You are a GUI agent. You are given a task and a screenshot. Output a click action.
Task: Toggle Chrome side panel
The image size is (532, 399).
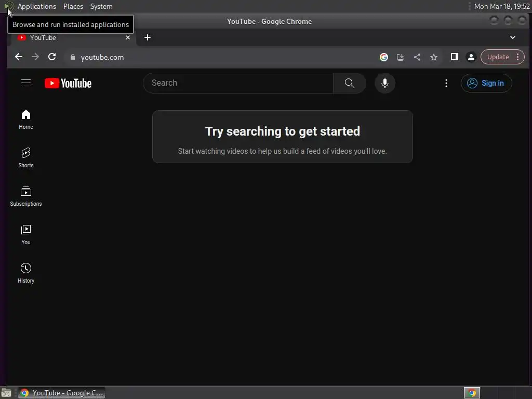(454, 57)
